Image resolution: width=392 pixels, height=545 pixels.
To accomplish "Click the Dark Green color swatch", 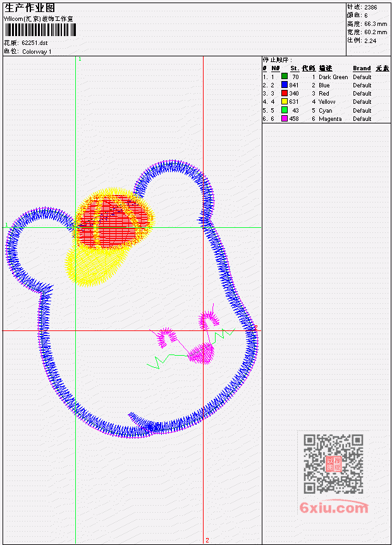I will pyautogui.click(x=285, y=76).
